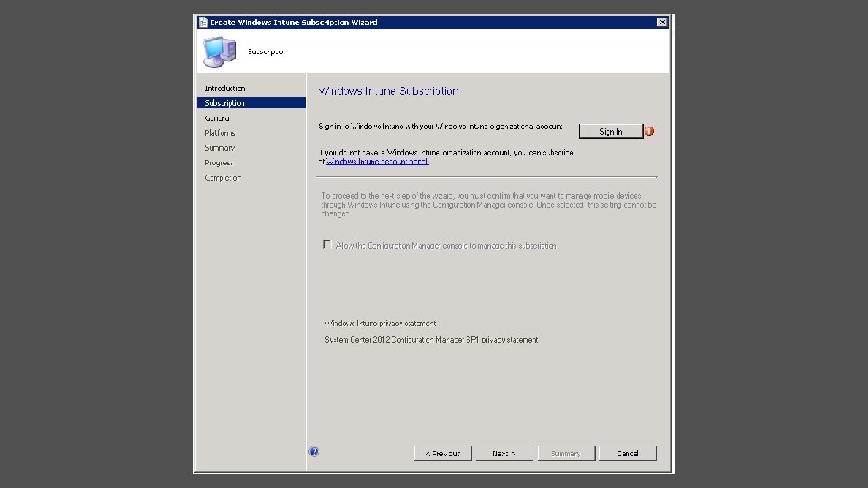Click the blue help icon
This screenshot has height=488, width=868.
tap(314, 452)
